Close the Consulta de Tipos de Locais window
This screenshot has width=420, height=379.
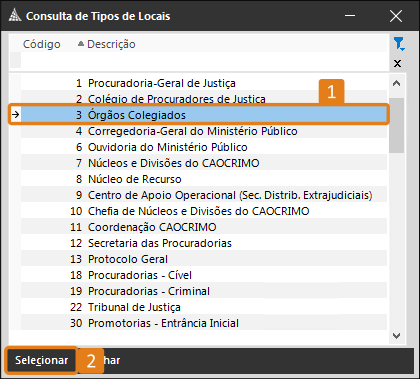[396, 16]
